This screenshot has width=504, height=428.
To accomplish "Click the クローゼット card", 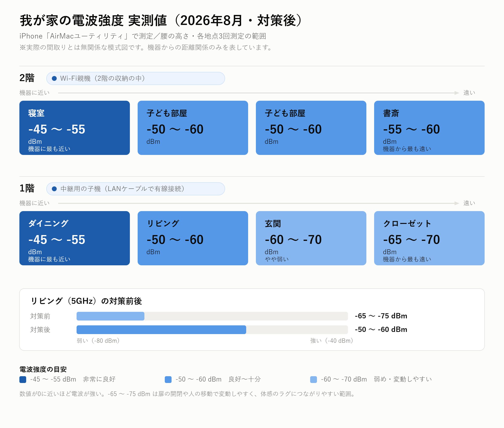I will (x=429, y=238).
